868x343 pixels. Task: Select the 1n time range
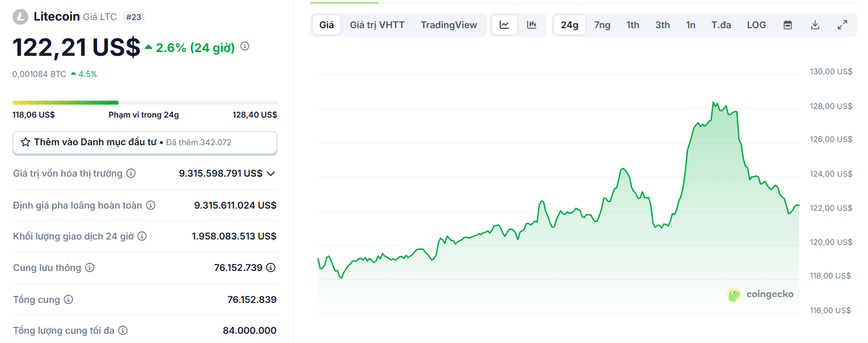[691, 25]
